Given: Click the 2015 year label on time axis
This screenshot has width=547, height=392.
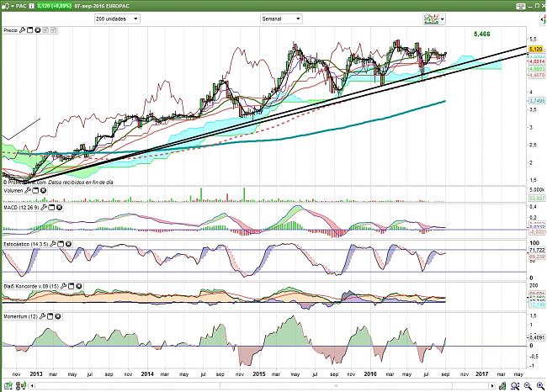Looking at the screenshot, I should click(x=259, y=373).
